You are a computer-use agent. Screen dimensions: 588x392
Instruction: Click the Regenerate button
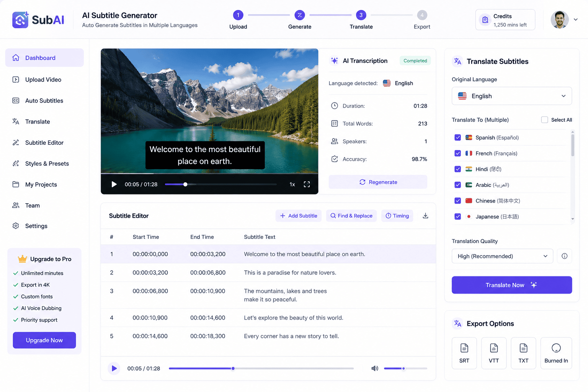[x=378, y=182]
